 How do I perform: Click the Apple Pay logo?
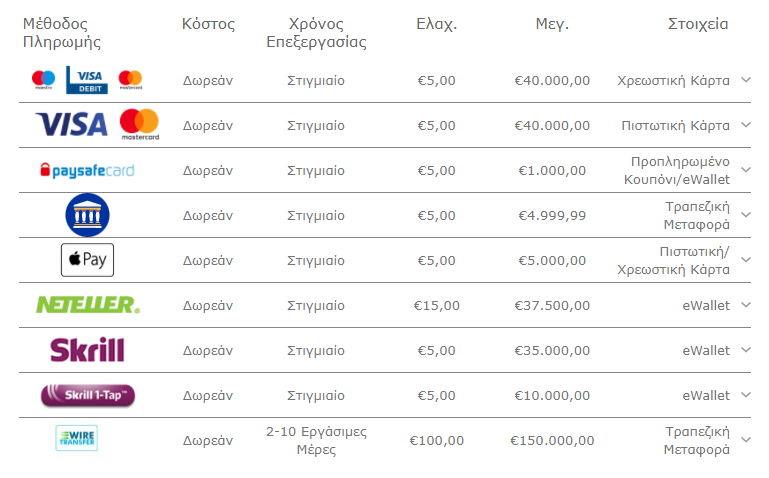click(87, 260)
